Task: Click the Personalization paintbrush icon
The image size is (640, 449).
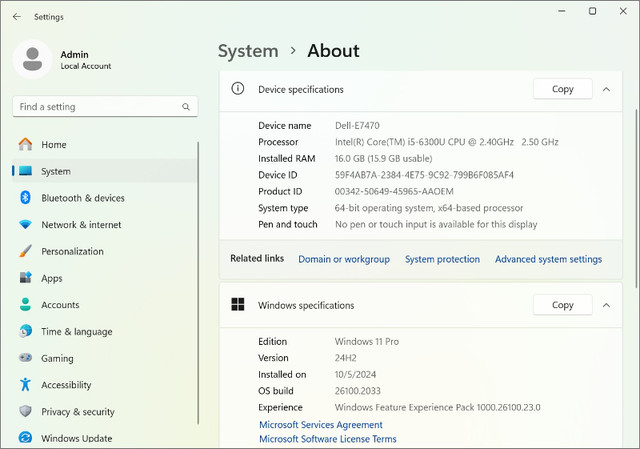Action: [25, 251]
